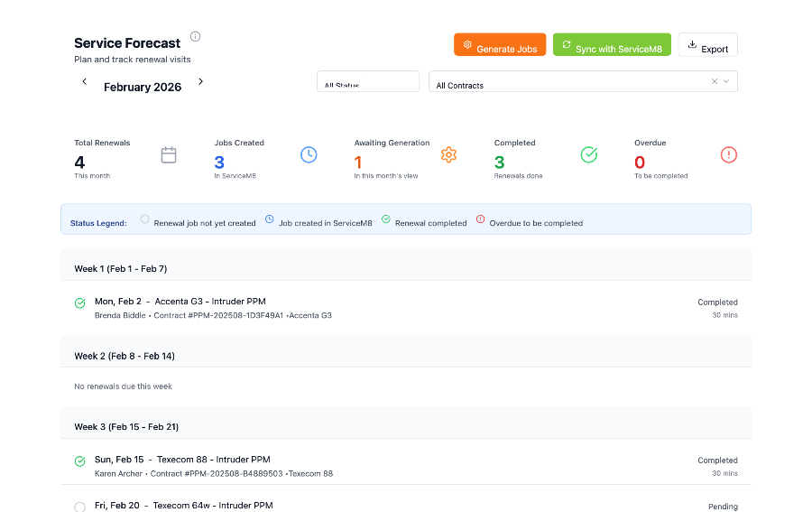Click the red alert icon in Overdue card
The width and height of the screenshot is (812, 512).
(x=729, y=154)
